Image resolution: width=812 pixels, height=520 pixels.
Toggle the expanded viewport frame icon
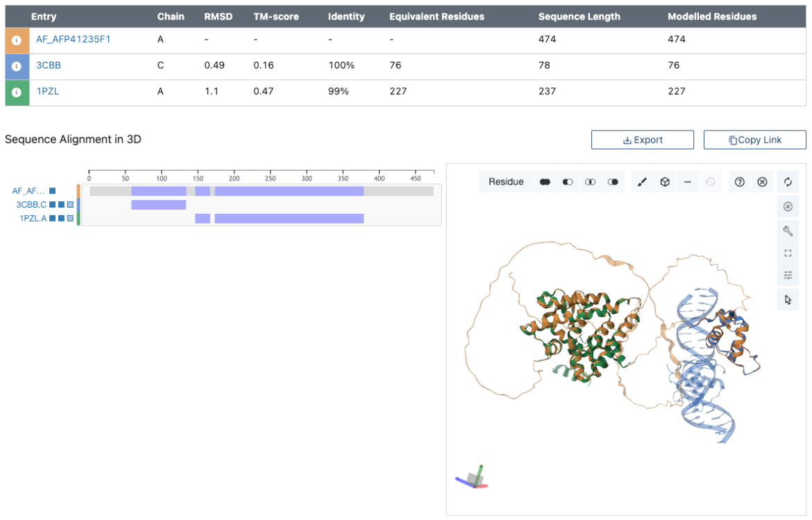[x=788, y=253]
